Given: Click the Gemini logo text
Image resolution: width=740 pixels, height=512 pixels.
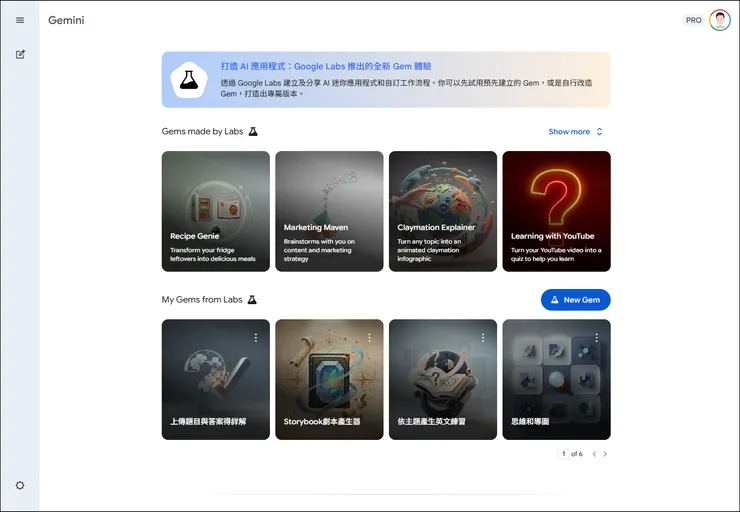Looking at the screenshot, I should coord(66,20).
